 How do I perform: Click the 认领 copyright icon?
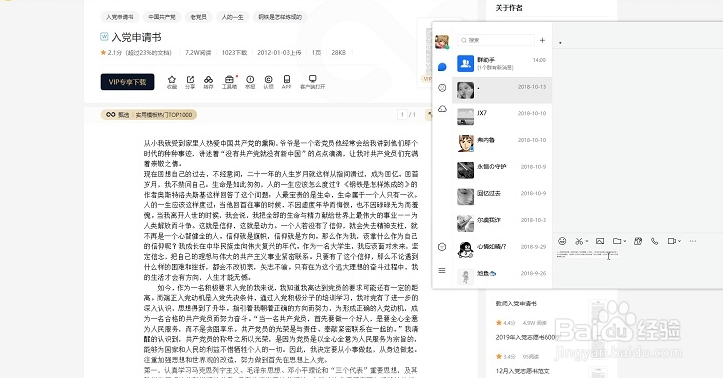coord(268,79)
